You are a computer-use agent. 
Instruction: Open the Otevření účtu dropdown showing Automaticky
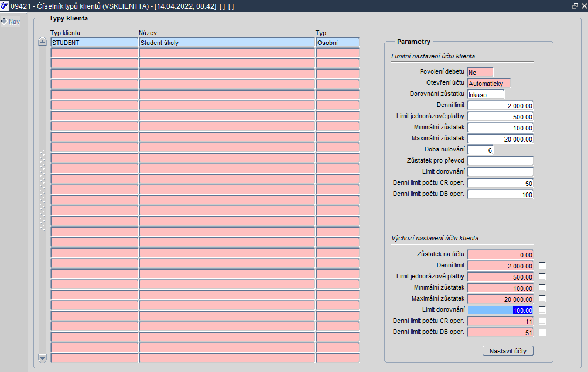pyautogui.click(x=489, y=84)
